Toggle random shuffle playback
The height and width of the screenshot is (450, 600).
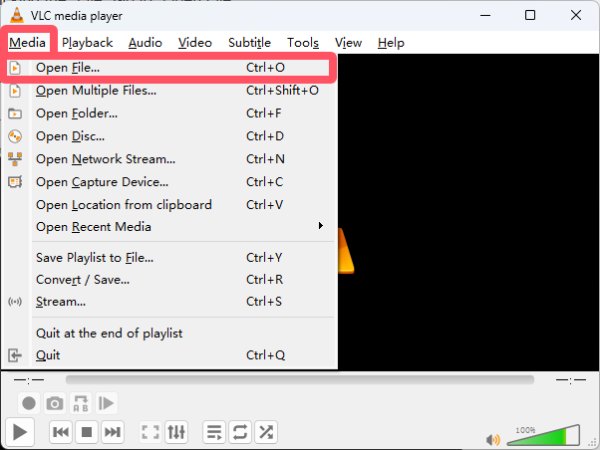pos(266,432)
